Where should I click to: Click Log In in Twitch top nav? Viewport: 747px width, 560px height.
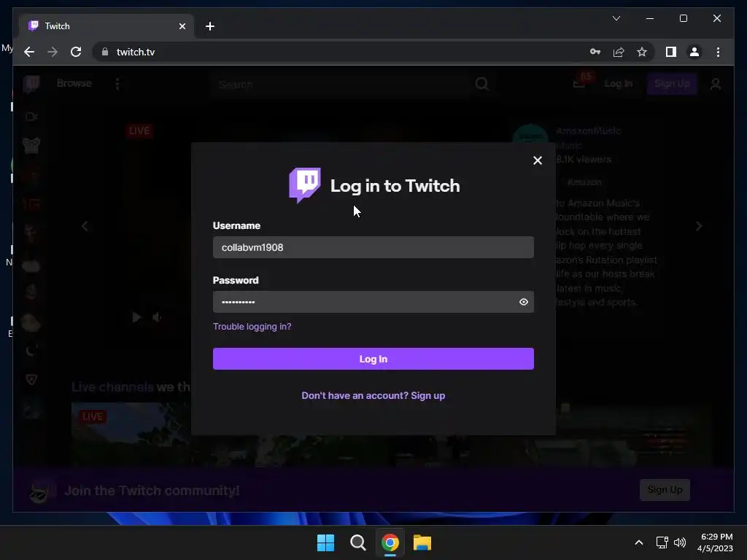pos(619,84)
